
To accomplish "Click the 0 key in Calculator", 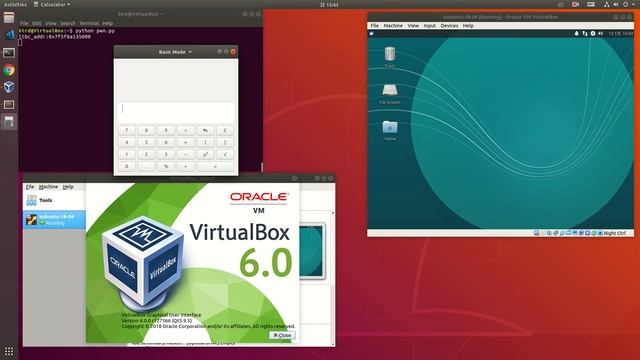I will [127, 166].
